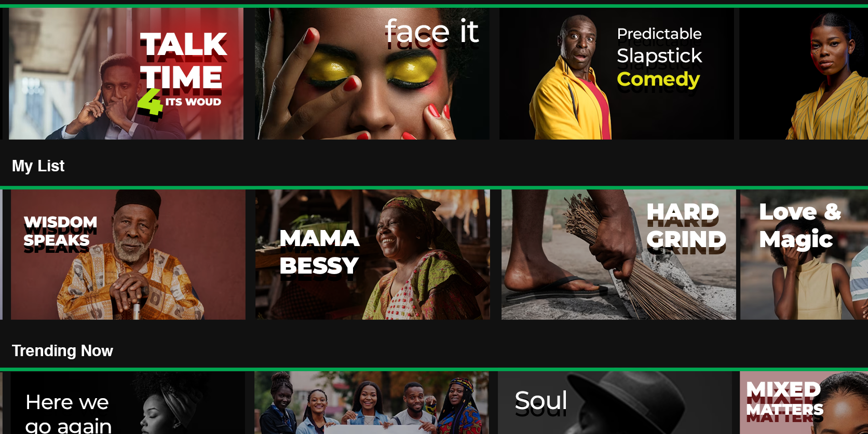Select the Love & Magic tile
868x434 pixels.
click(804, 254)
